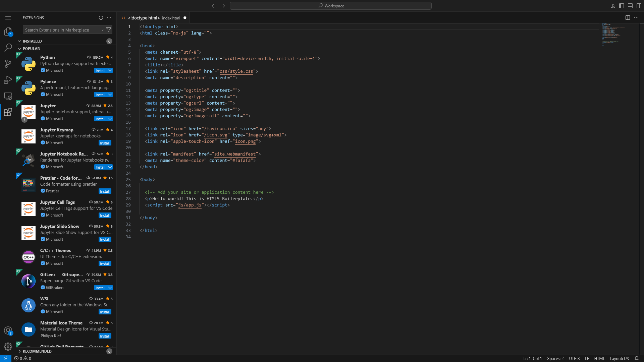Image resolution: width=644 pixels, height=362 pixels.
Task: Go back with the navigation arrow
Action: pyautogui.click(x=214, y=6)
